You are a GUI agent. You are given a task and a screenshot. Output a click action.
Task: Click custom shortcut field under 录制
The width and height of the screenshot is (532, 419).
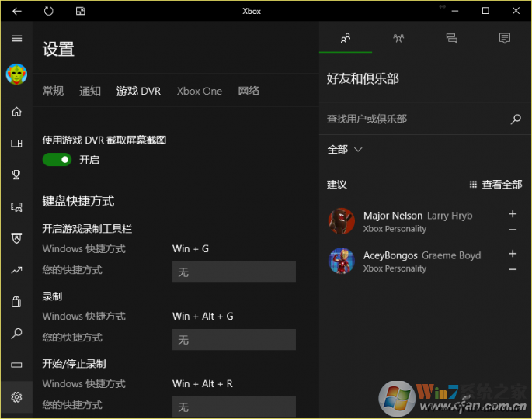(234, 340)
